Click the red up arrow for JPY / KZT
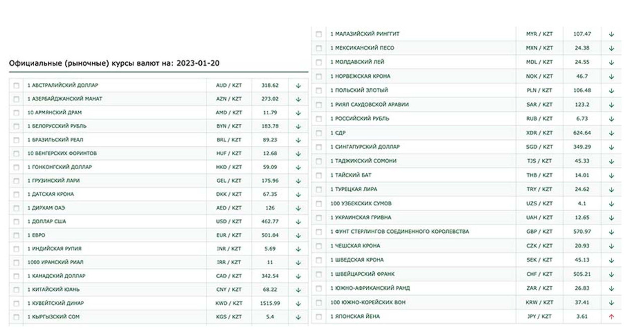 pyautogui.click(x=611, y=317)
